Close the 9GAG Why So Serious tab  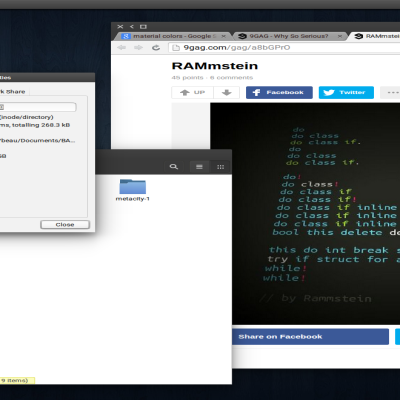click(x=340, y=36)
